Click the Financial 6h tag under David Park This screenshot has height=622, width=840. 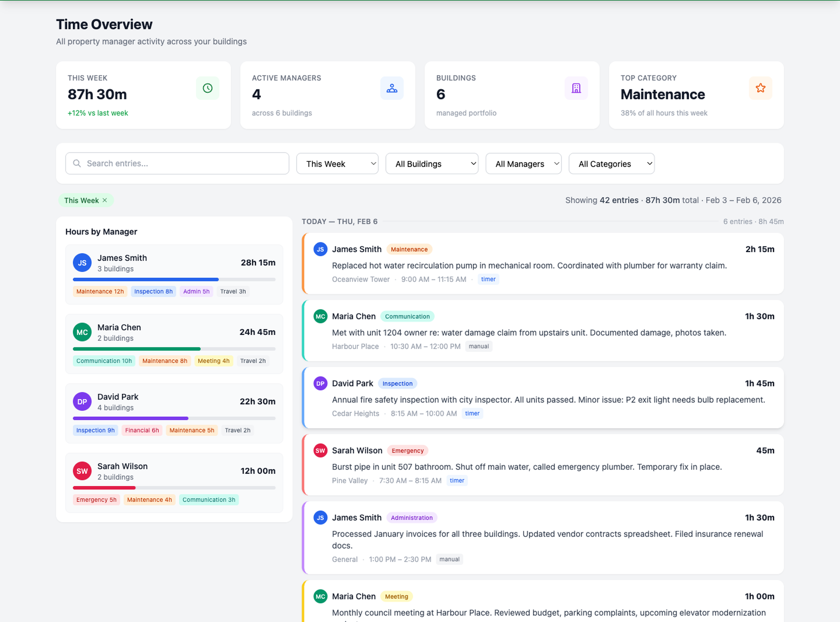[142, 430]
